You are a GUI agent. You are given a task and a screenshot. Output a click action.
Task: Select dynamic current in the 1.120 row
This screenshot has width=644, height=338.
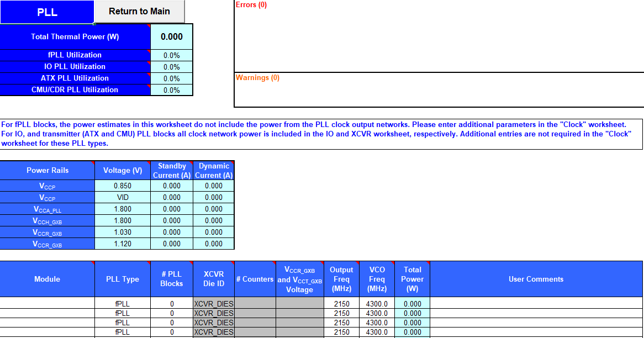coord(214,244)
